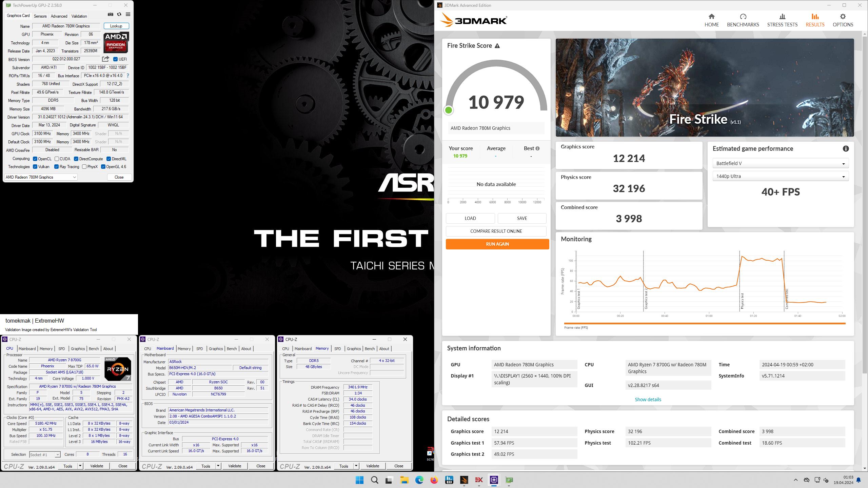Toggle the OpenGL 4.6 checkbox

(103, 166)
